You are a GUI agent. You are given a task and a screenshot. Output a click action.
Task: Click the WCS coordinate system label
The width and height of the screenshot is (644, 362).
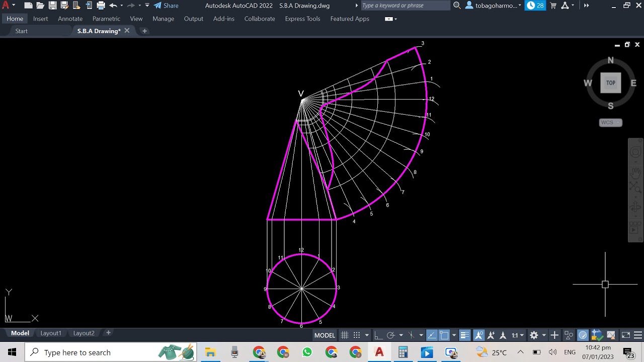tap(610, 122)
